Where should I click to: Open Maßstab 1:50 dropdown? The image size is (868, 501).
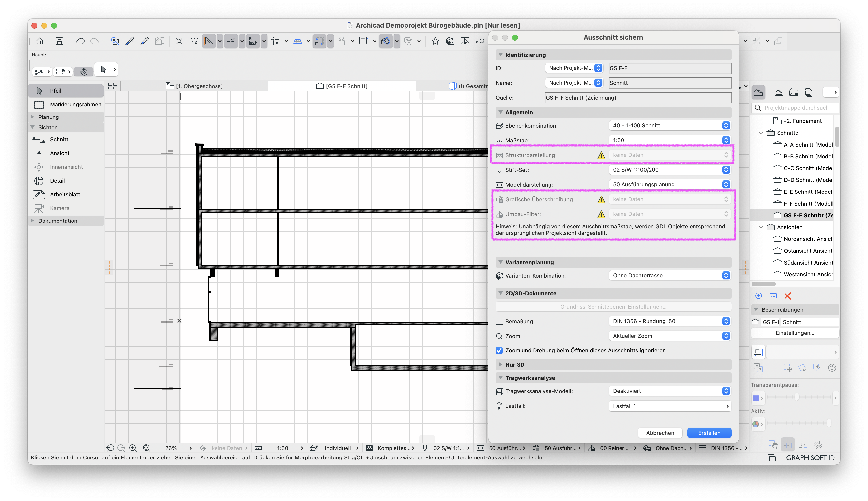coord(670,140)
